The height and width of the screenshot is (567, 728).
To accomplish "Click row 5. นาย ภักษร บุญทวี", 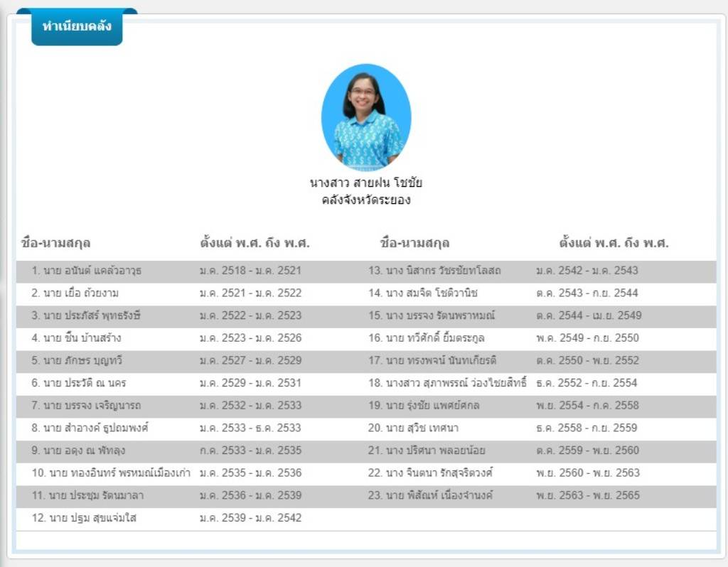I will pos(77,360).
